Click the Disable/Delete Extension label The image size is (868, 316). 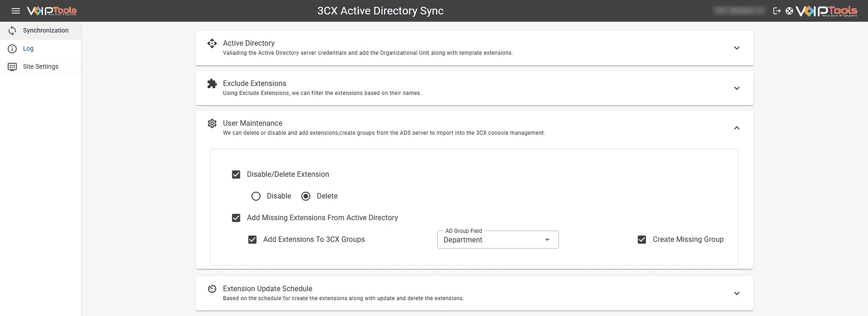[x=288, y=174]
